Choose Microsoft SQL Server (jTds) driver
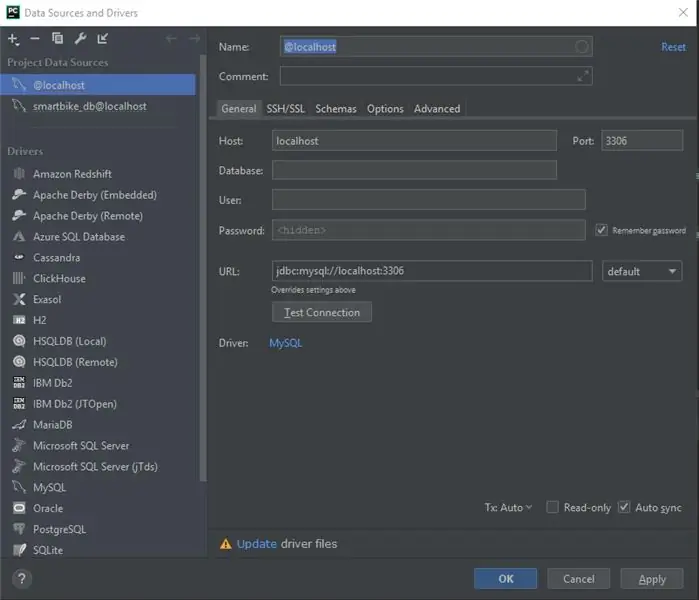Screen dimensions: 699x600 point(95,467)
